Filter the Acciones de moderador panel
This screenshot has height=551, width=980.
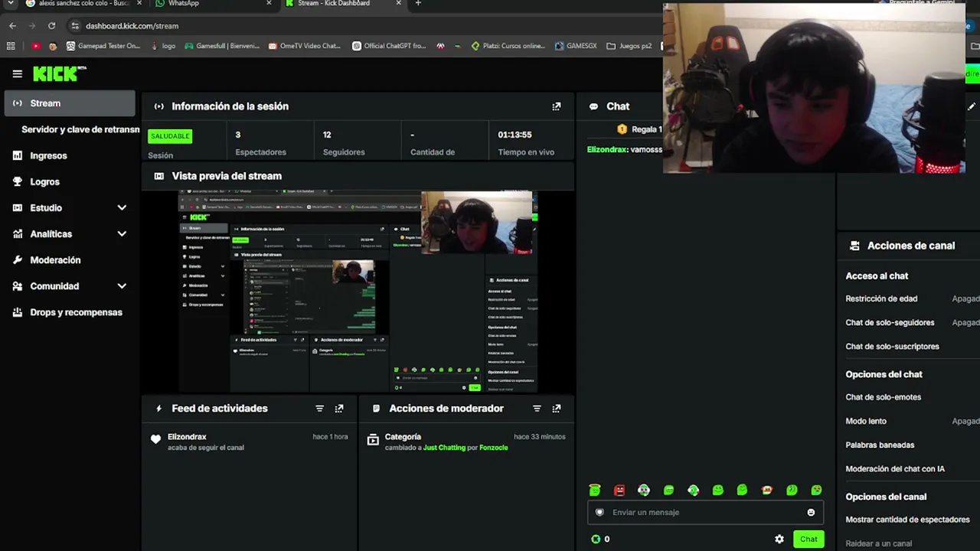(537, 409)
